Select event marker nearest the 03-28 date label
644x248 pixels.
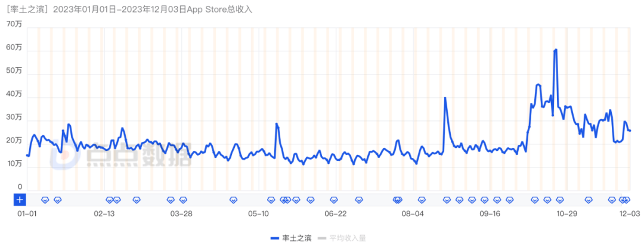point(183,200)
